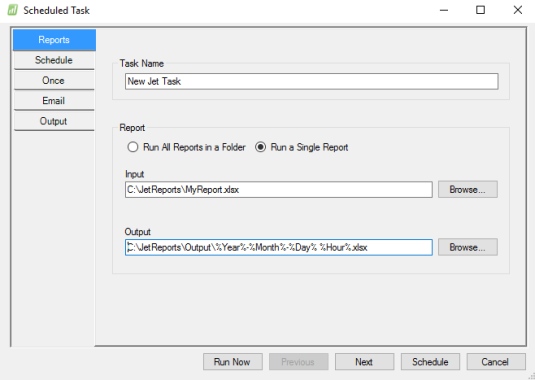This screenshot has width=535, height=380.
Task: Choose Run a Single Report option
Action: [x=302, y=147]
